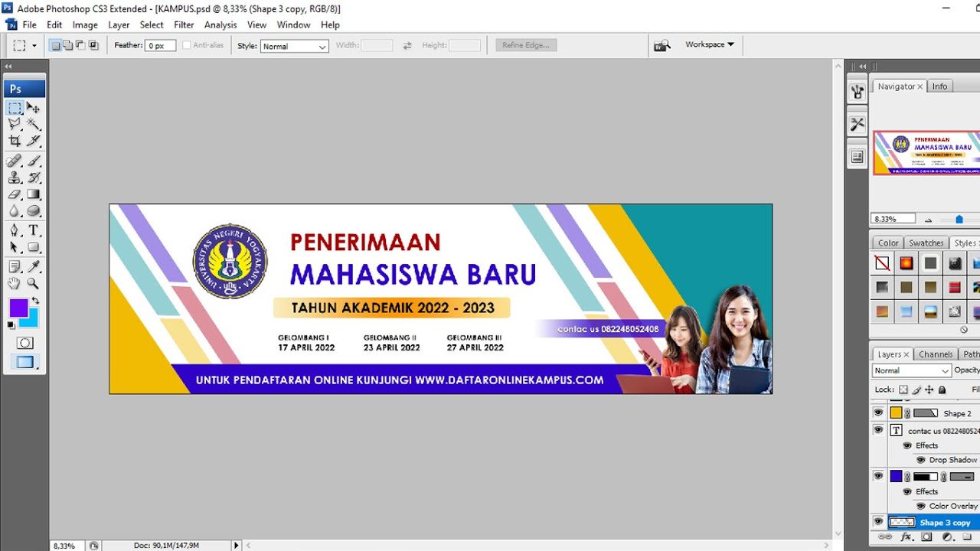The width and height of the screenshot is (980, 551).
Task: Select the Notes tool
Action: [15, 266]
